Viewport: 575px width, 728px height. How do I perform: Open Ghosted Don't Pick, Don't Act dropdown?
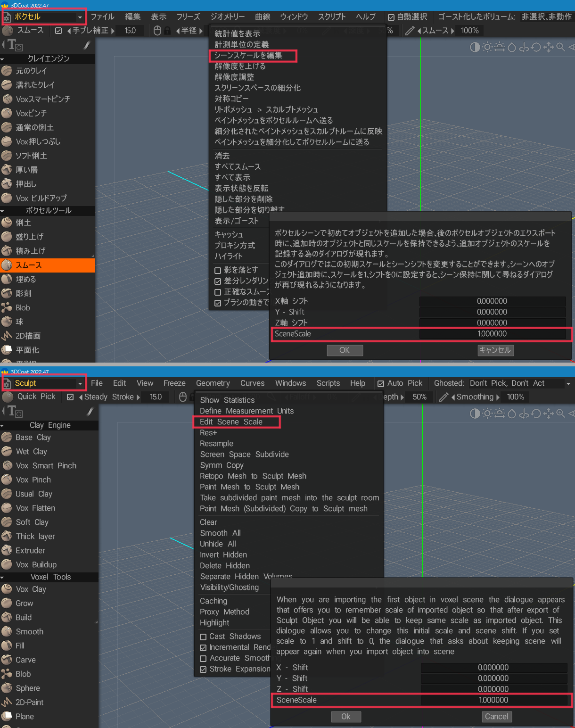pos(520,383)
